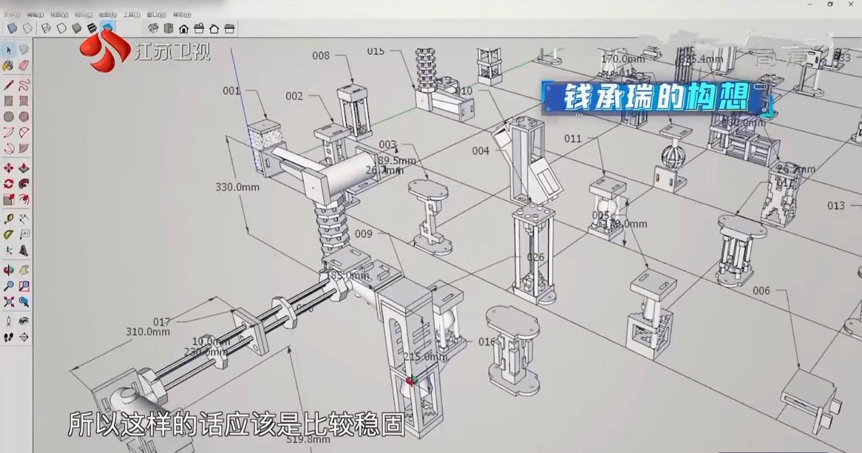The height and width of the screenshot is (453, 862).
Task: Open the 工具 (Tools) menu
Action: 131,14
